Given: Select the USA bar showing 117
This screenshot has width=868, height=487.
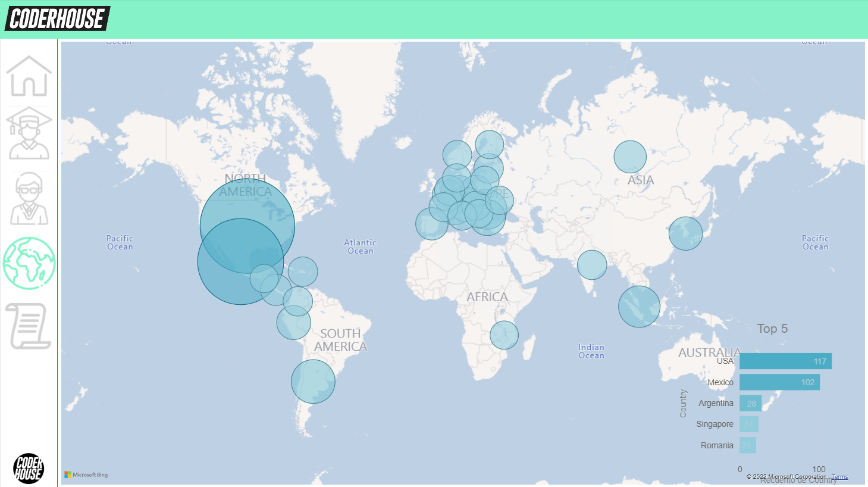Looking at the screenshot, I should 785,361.
